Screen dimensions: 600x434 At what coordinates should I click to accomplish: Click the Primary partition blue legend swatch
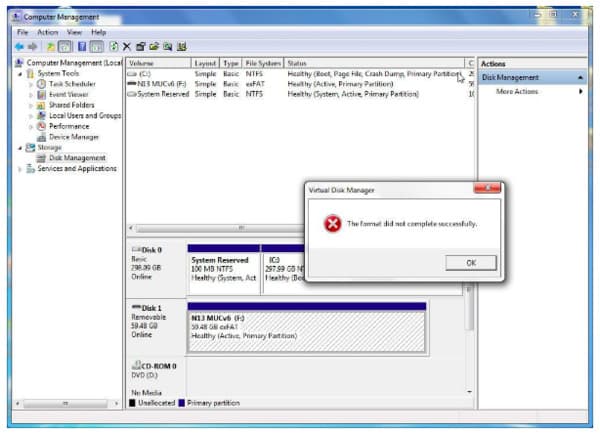click(182, 403)
